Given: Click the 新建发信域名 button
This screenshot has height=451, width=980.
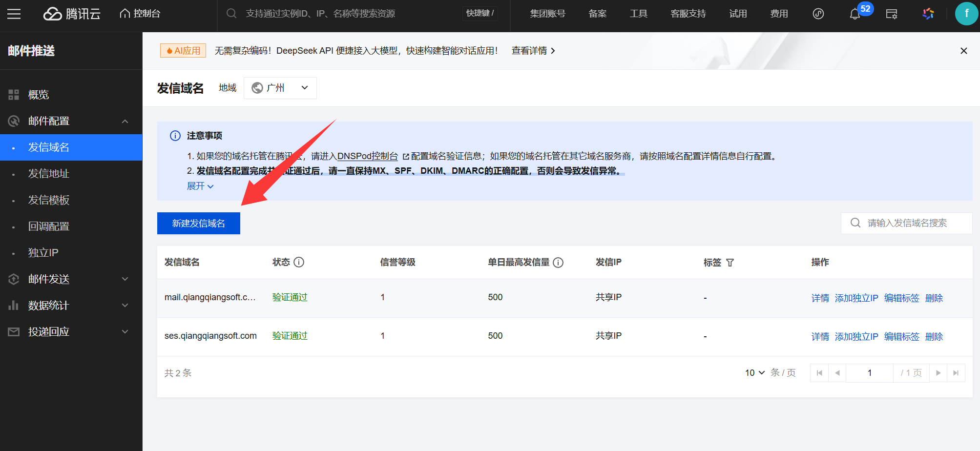Looking at the screenshot, I should click(x=198, y=224).
